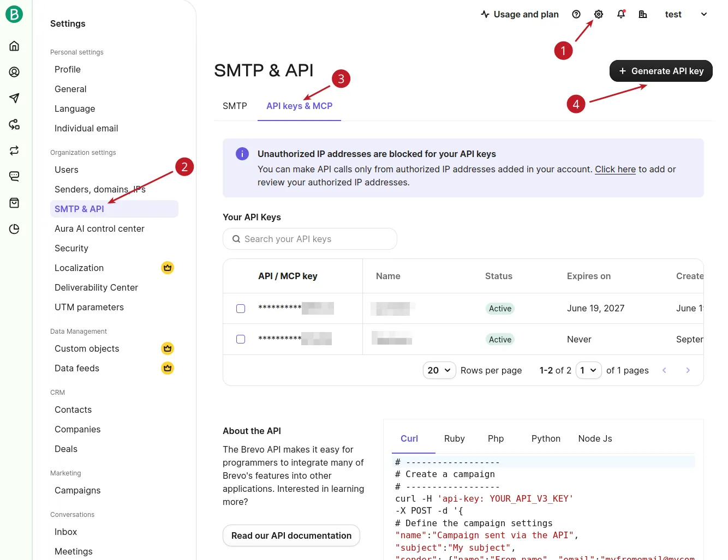The width and height of the screenshot is (728, 560).
Task: Select the Curl code tab
Action: tap(409, 438)
